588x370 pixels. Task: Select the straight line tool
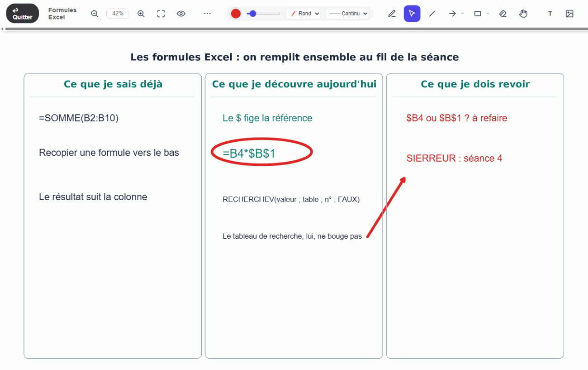pos(432,14)
